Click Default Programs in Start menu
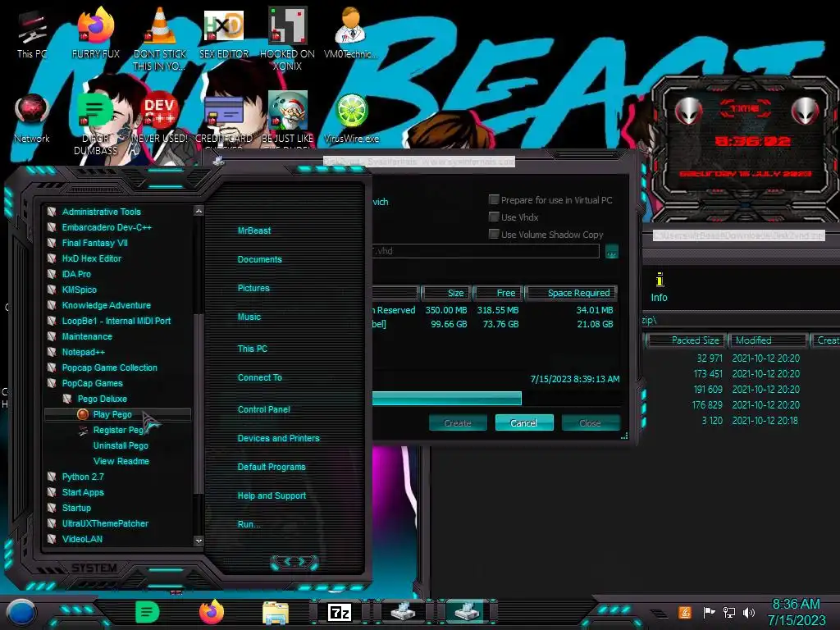Image resolution: width=840 pixels, height=630 pixels. tap(272, 467)
